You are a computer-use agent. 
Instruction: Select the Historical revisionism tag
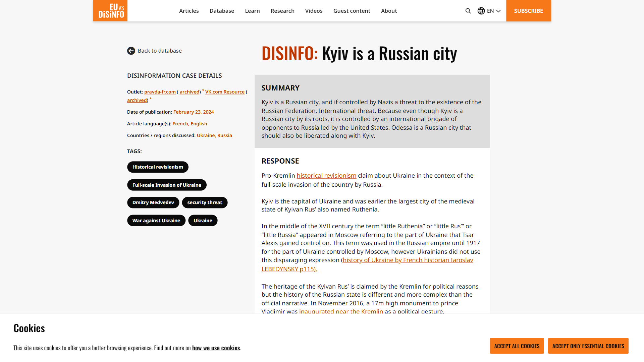[158, 167]
